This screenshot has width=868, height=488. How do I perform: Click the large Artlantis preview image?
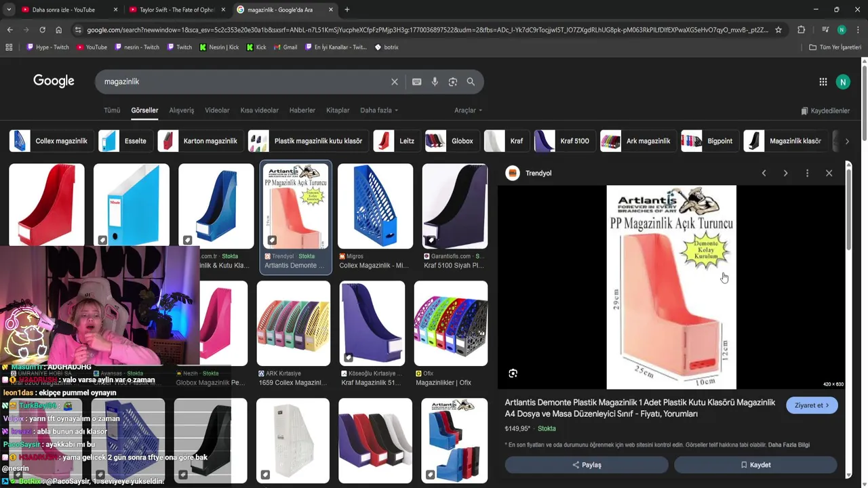[671, 287]
